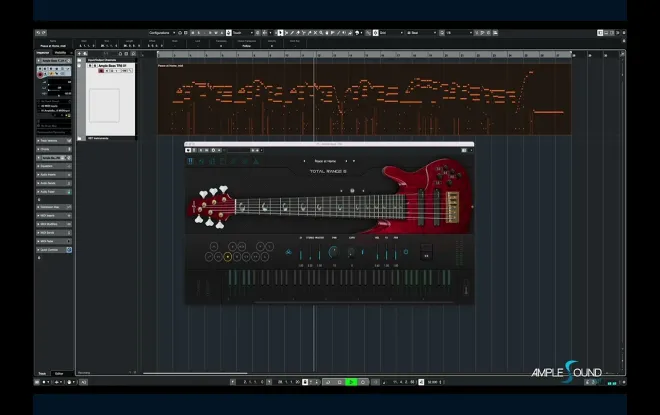Start playback with the green Play button

pos(351,382)
